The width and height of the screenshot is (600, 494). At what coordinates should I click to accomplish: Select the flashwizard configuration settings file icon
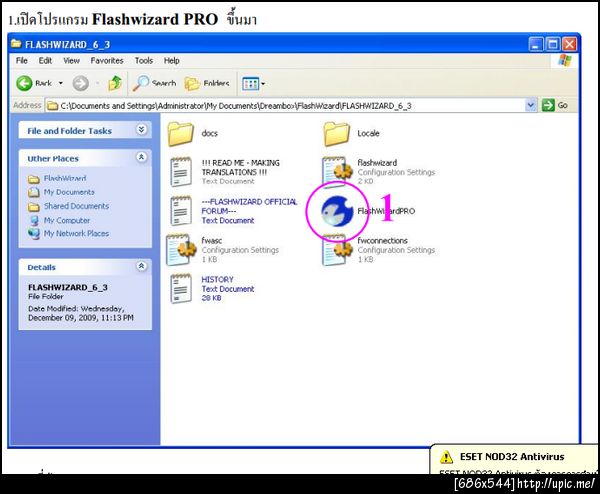(x=337, y=171)
